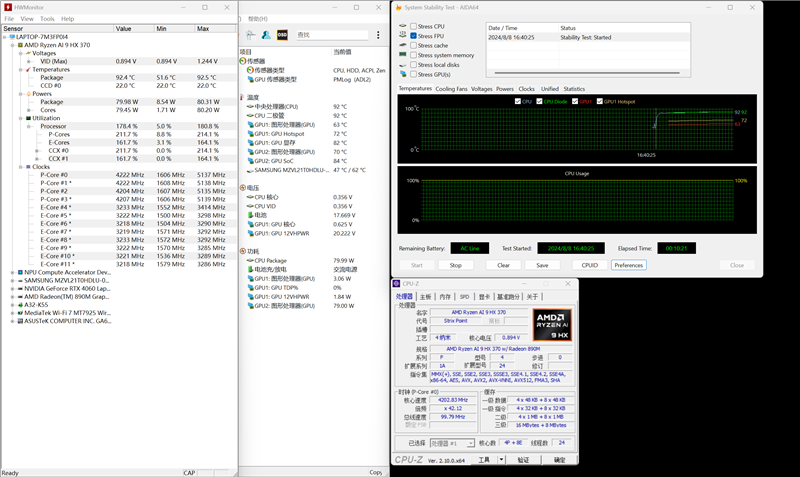
Task: Click the LAPTOP-7M3FP0I4 computer icon in HWMonitor
Action: tap(12, 37)
